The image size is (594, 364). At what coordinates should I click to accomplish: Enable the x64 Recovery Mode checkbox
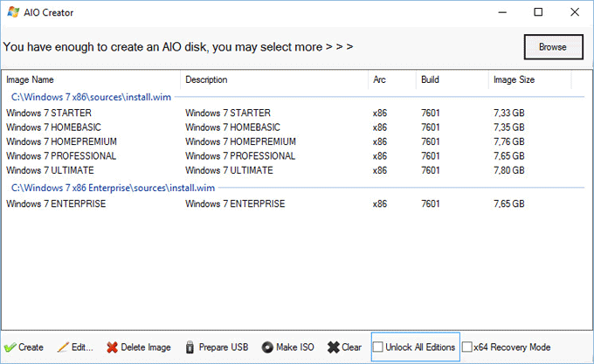pos(467,347)
